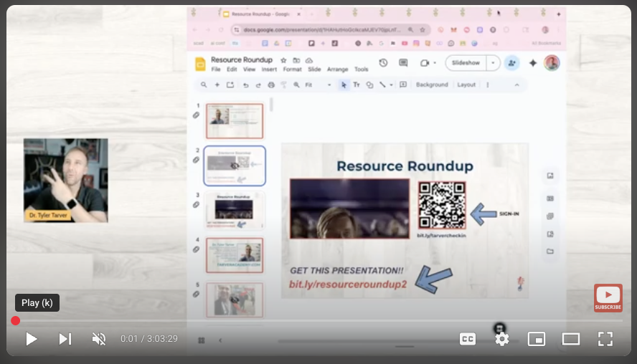This screenshot has height=364, width=637.
Task: Check the cloud save status icon
Action: click(308, 60)
